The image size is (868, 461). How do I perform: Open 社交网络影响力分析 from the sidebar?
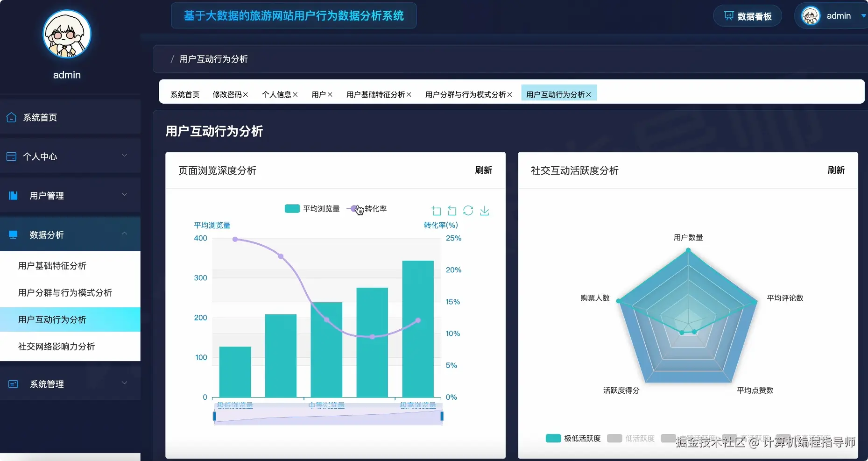pos(56,347)
